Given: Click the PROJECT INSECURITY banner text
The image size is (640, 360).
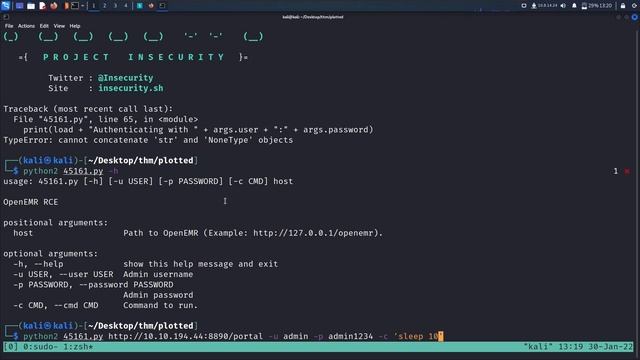Looking at the screenshot, I should point(134,57).
